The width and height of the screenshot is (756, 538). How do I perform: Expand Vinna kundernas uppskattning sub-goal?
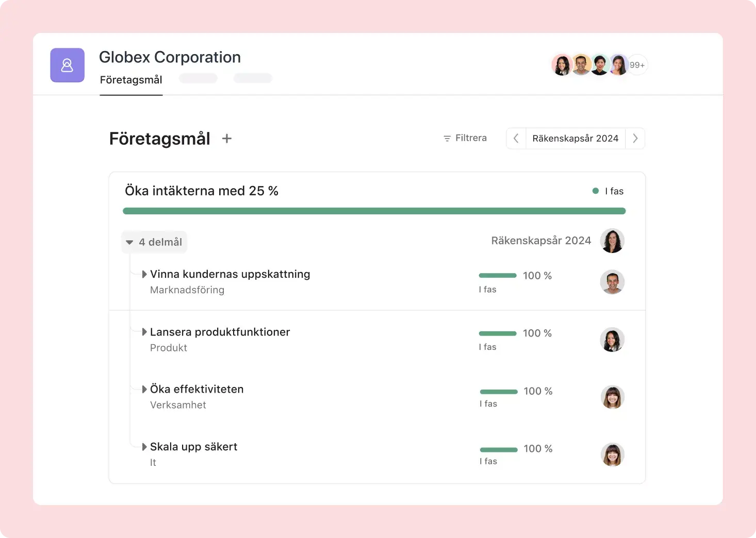click(144, 274)
